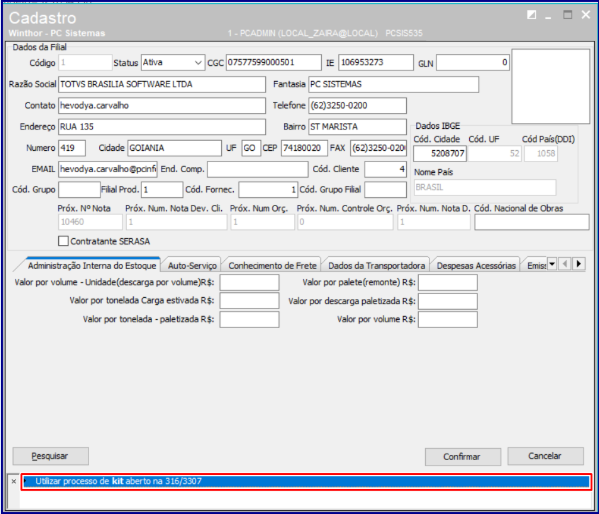Show previous tabs with the left arrow
Screen dimensions: 599x514
point(565,264)
